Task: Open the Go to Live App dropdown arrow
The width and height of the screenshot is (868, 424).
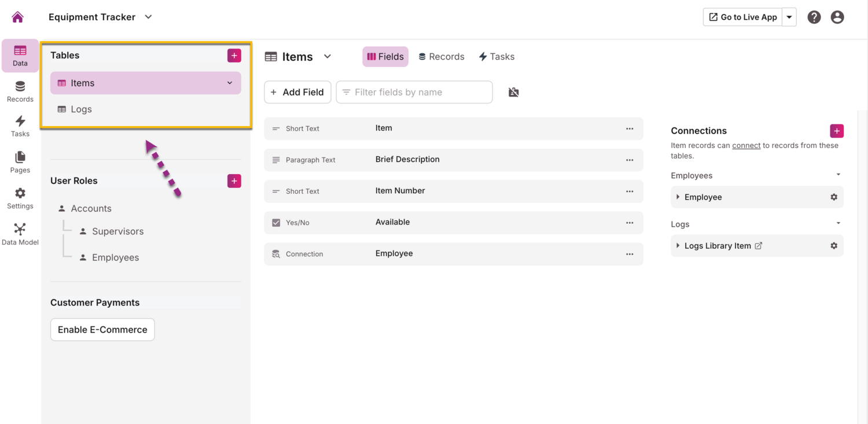Action: point(789,17)
